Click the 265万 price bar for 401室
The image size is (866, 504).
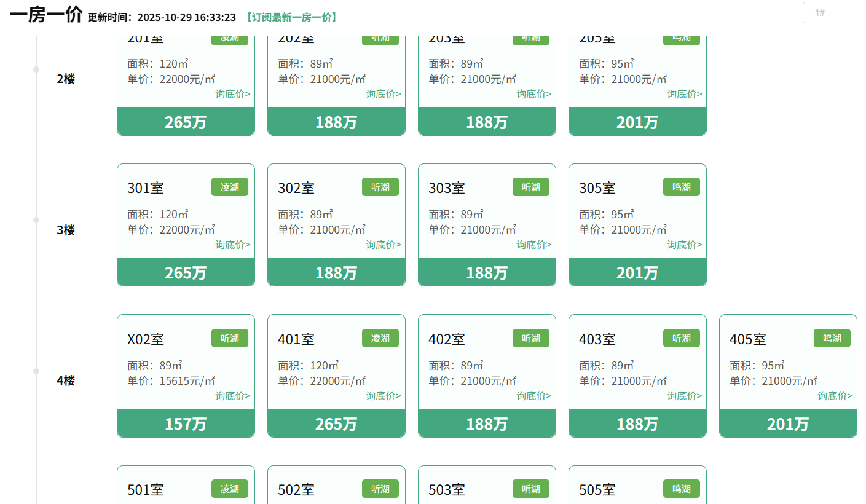(336, 423)
